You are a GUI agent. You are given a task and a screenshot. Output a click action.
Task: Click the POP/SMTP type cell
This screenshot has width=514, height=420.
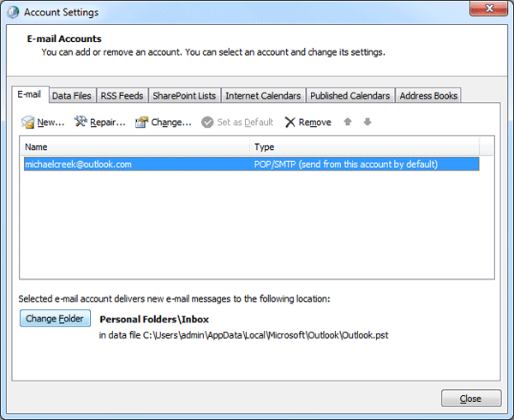346,164
